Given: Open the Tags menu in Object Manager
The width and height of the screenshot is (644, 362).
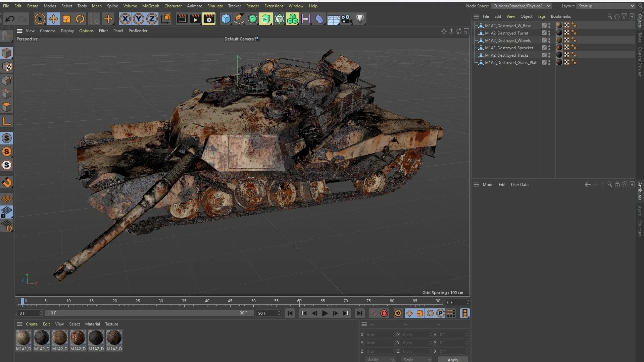Looking at the screenshot, I should 541,16.
